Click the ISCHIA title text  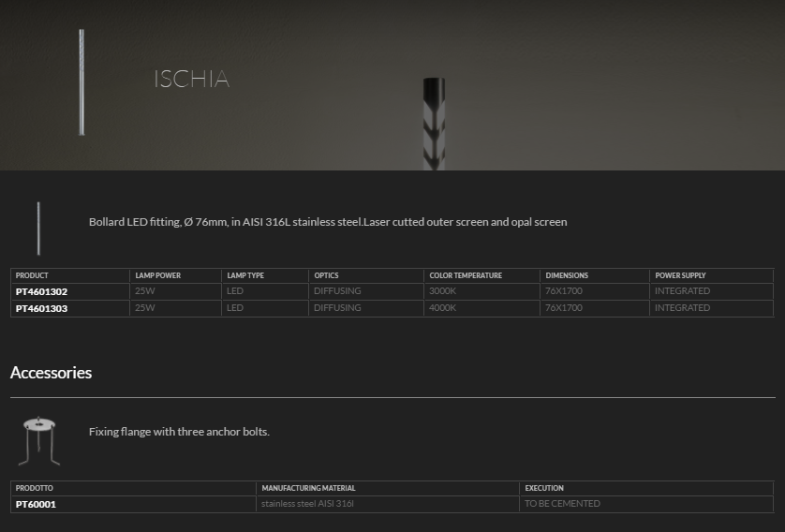coord(191,80)
